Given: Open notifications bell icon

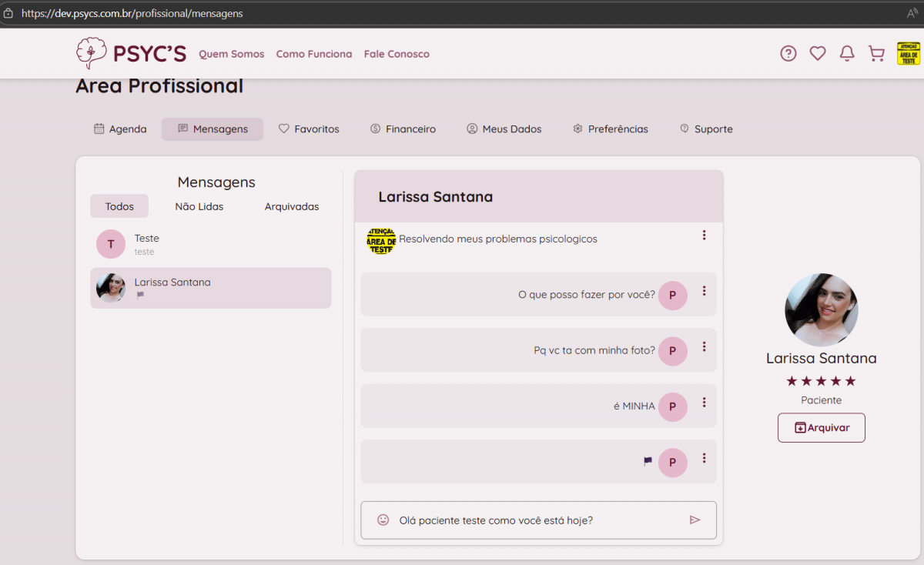Looking at the screenshot, I should (846, 54).
